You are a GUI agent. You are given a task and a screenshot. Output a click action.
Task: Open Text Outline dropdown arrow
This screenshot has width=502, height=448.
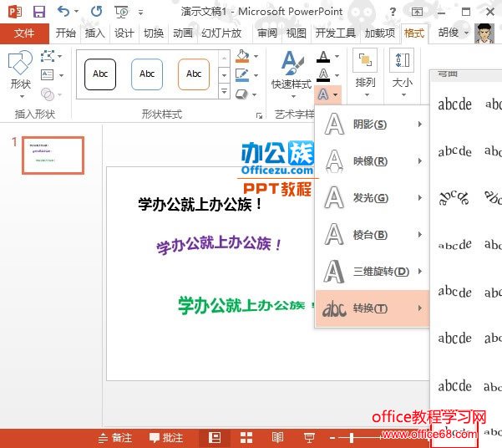coord(337,75)
